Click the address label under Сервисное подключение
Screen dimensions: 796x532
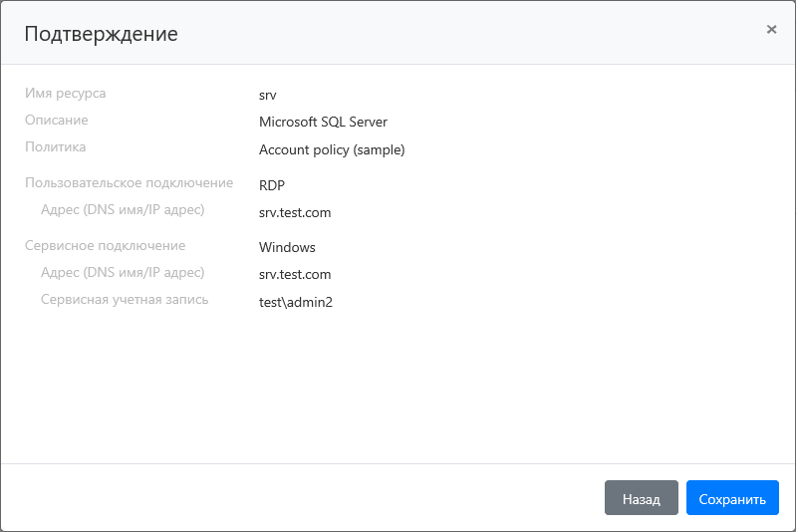[123, 273]
